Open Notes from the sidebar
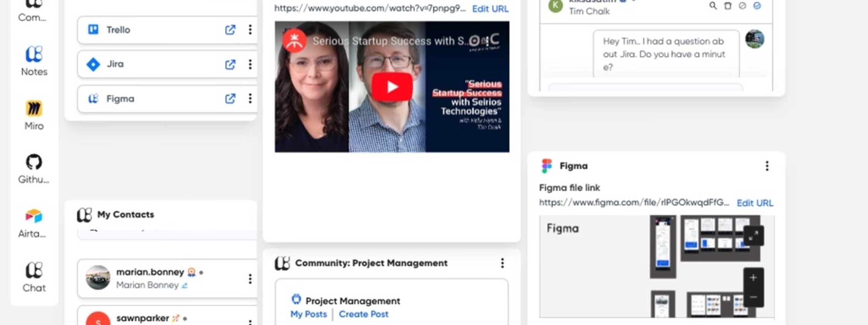The height and width of the screenshot is (325, 868). tap(34, 61)
